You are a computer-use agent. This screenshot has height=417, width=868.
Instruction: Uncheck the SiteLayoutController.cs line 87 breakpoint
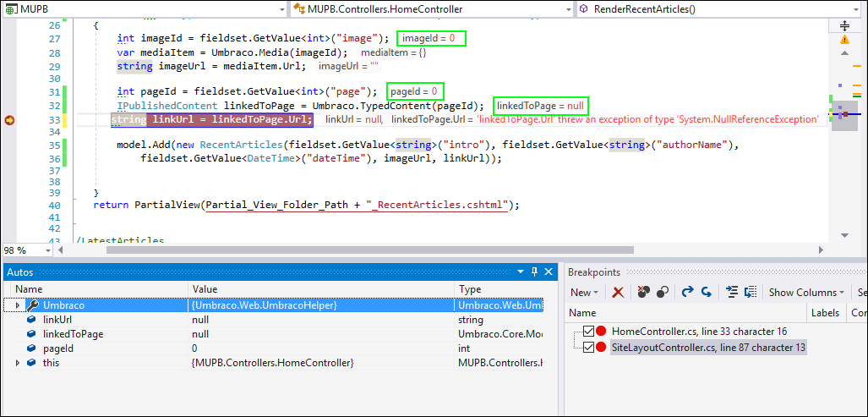(x=589, y=348)
